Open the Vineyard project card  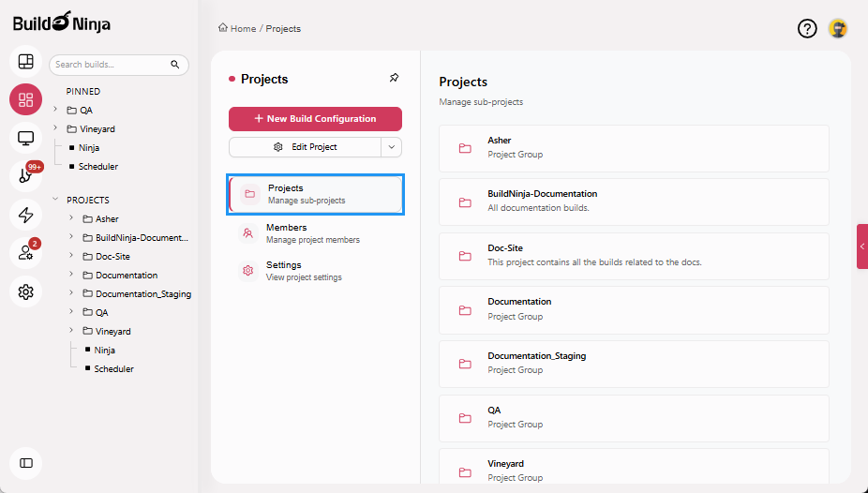point(634,466)
